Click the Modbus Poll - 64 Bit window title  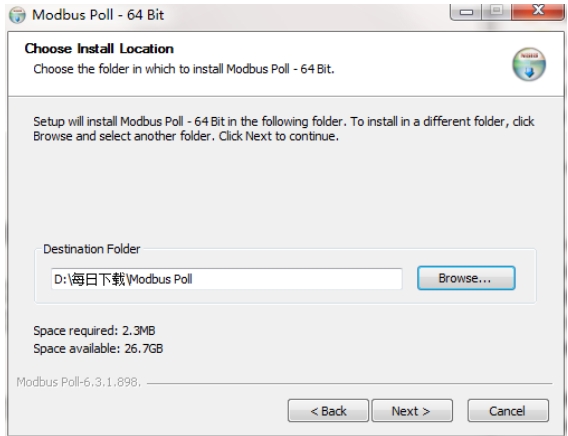coord(98,15)
